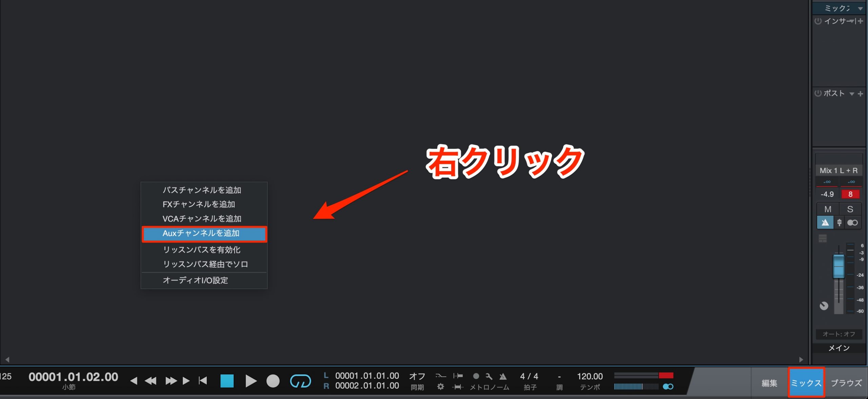The height and width of the screenshot is (399, 868).
Task: Select リッスンバスを有効化 menu entry
Action: (x=204, y=250)
